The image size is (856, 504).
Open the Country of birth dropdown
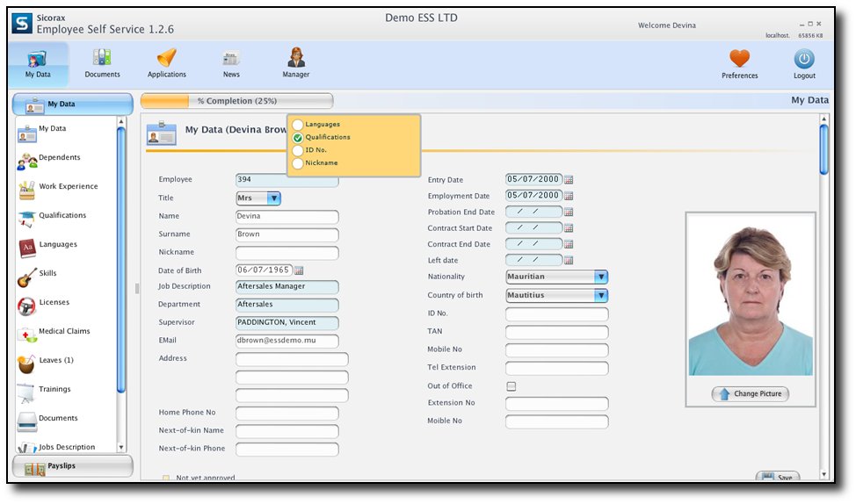pos(601,295)
